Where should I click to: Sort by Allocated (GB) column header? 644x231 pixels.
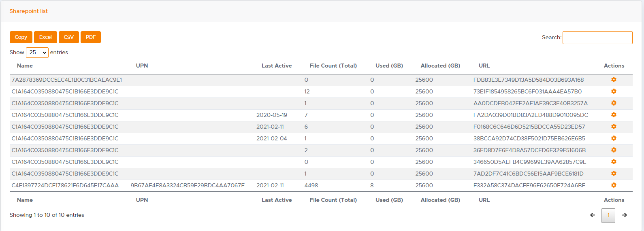coord(440,66)
